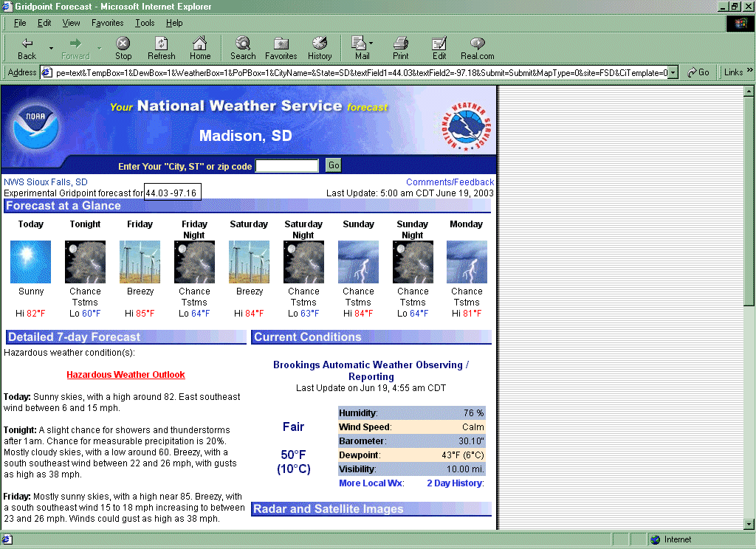Click Saturday Night forecast image
This screenshot has width=756, height=549.
pos(303,262)
